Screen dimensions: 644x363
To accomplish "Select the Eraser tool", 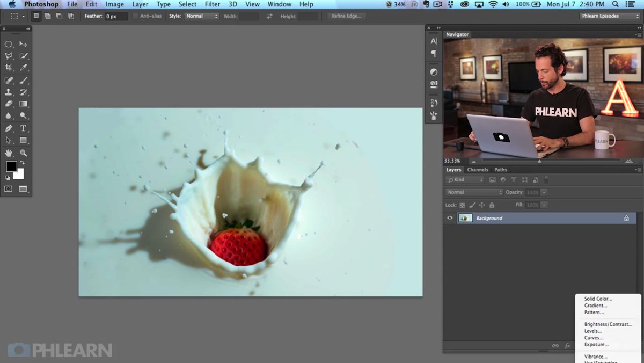I will pyautogui.click(x=9, y=104).
